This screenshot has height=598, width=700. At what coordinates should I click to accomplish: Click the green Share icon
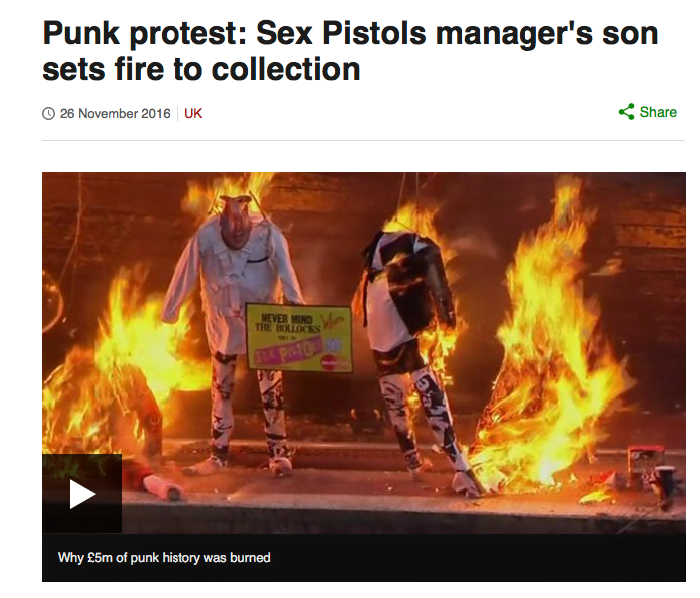pos(627,112)
